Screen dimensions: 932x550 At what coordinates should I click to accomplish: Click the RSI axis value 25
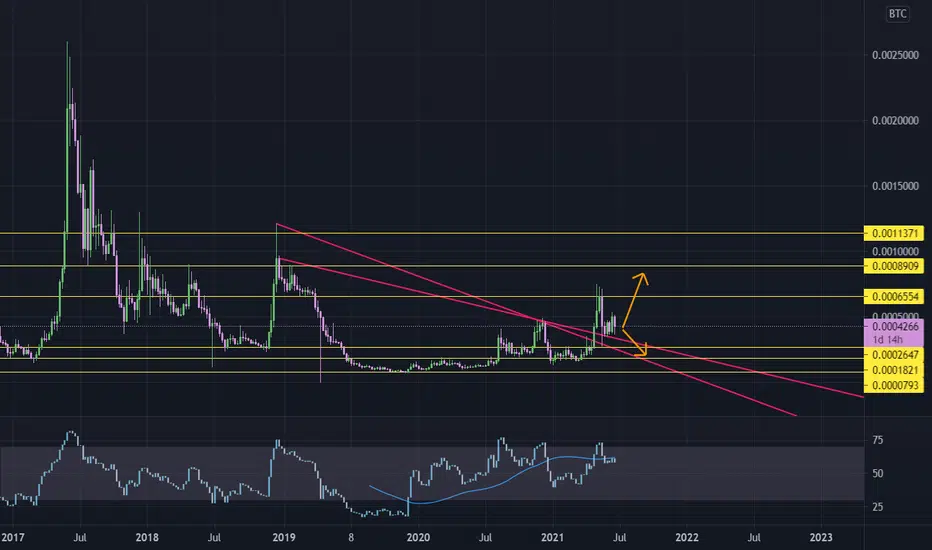pos(877,507)
